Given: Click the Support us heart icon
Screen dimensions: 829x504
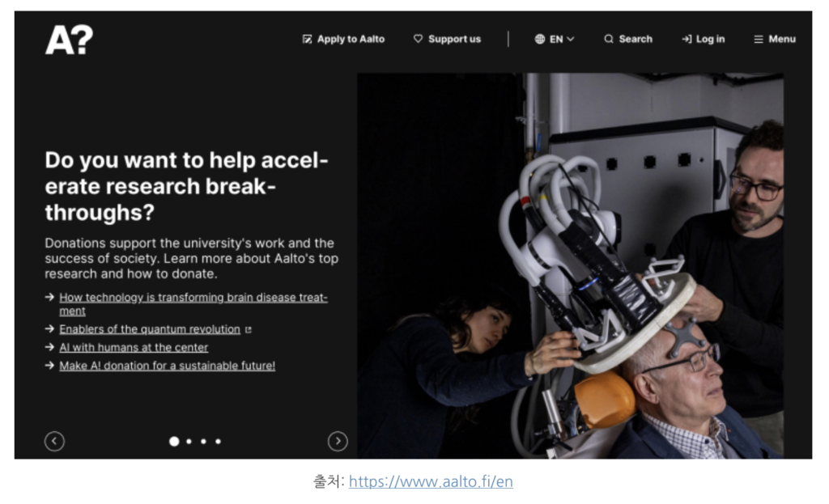Looking at the screenshot, I should pos(418,39).
